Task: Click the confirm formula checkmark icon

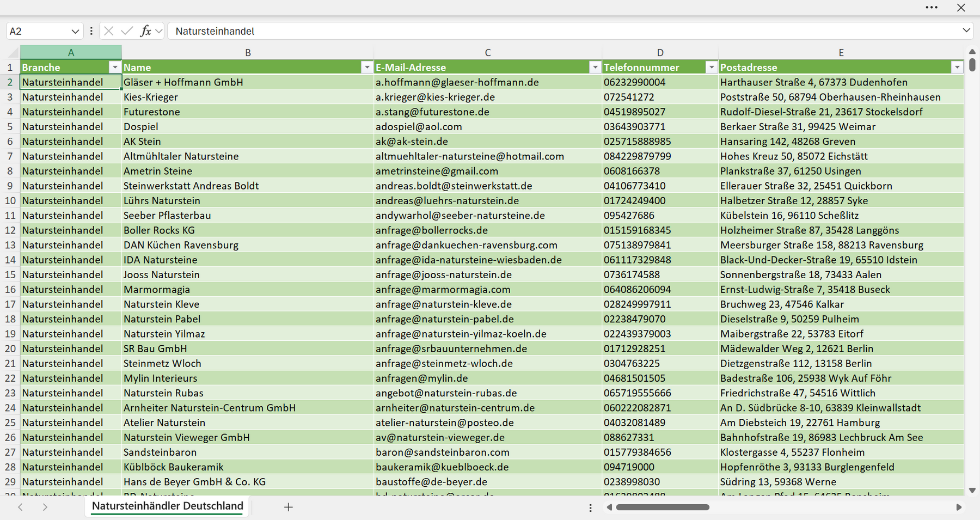Action: (127, 31)
